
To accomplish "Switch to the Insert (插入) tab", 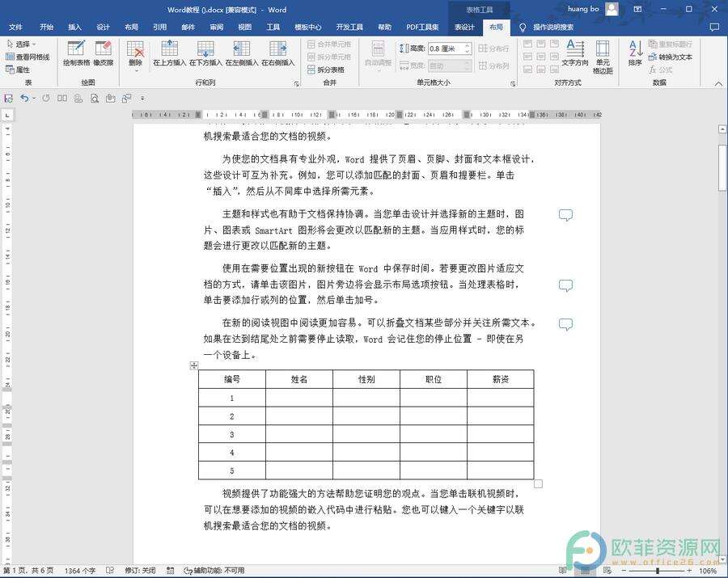I will pyautogui.click(x=74, y=27).
